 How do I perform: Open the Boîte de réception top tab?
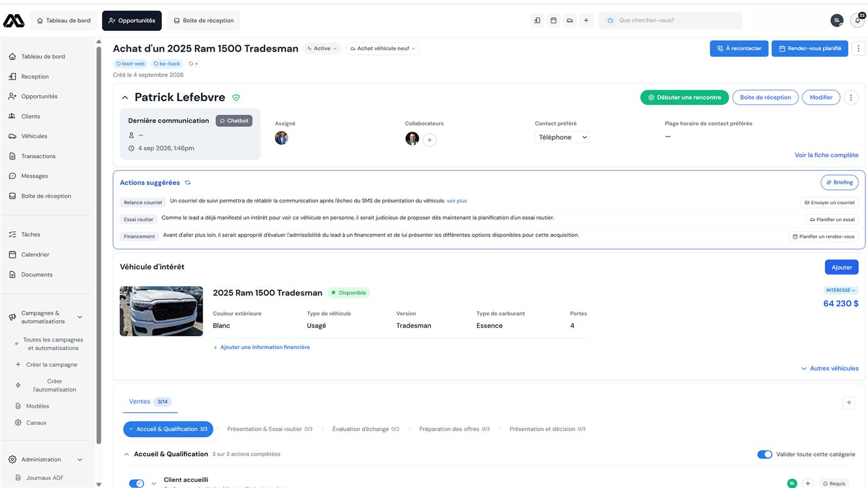coord(203,21)
